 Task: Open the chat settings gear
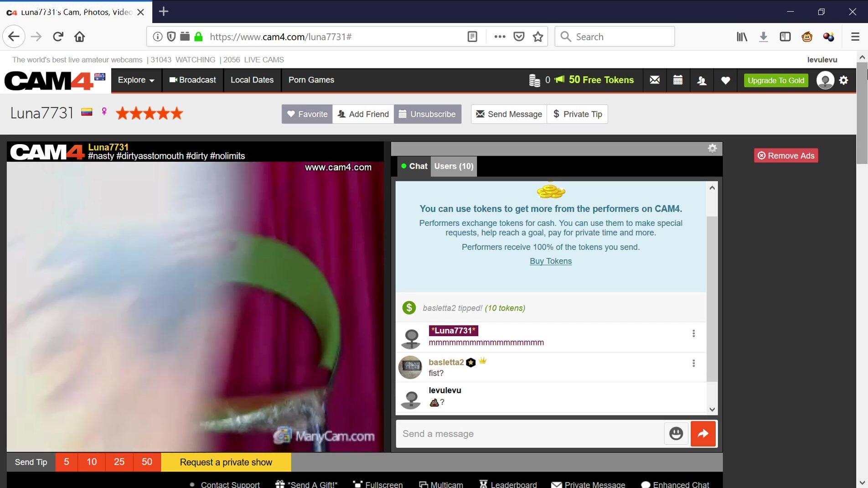tap(712, 148)
